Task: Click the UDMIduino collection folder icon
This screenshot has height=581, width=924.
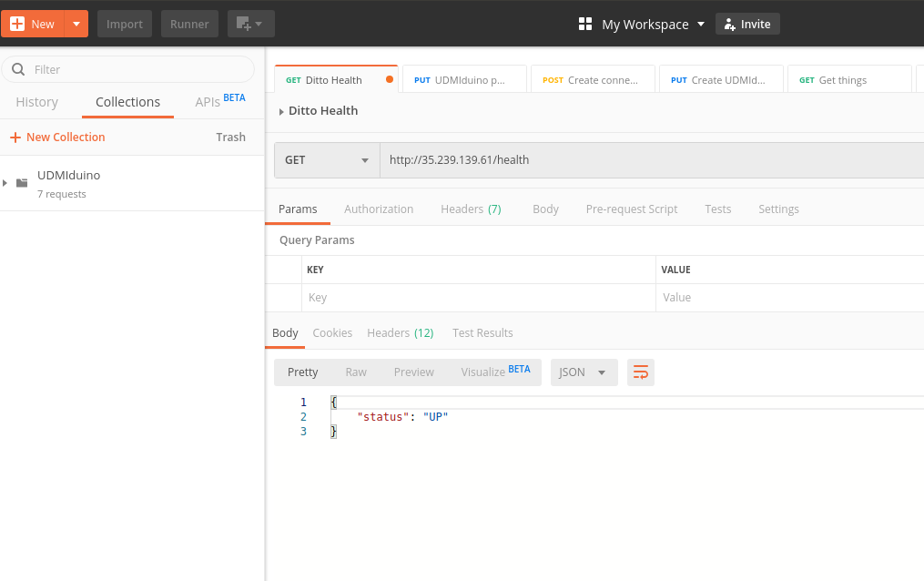Action: pyautogui.click(x=22, y=183)
